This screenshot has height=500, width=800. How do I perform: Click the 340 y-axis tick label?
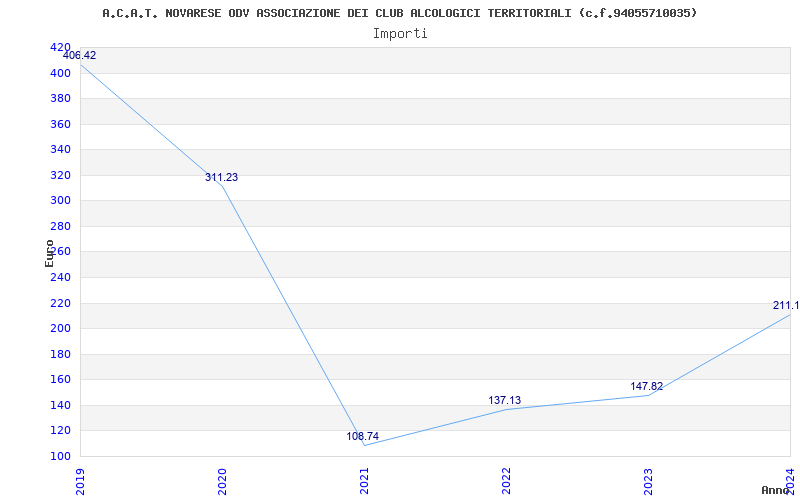click(60, 150)
